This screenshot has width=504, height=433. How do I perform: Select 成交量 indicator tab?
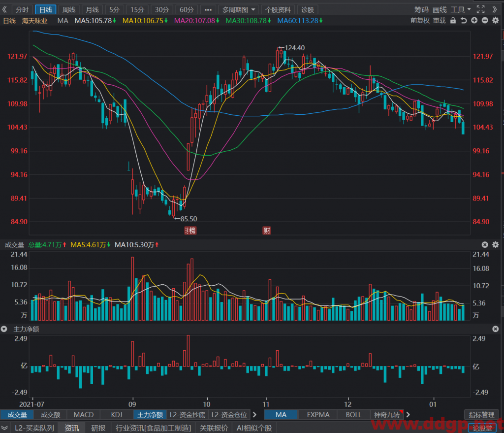click(x=17, y=415)
